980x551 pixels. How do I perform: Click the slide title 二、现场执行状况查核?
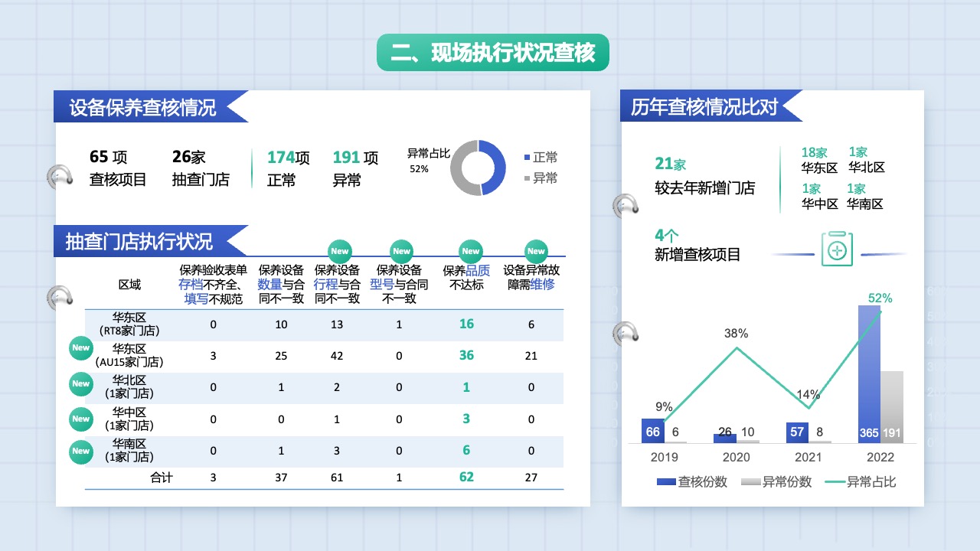coord(493,53)
